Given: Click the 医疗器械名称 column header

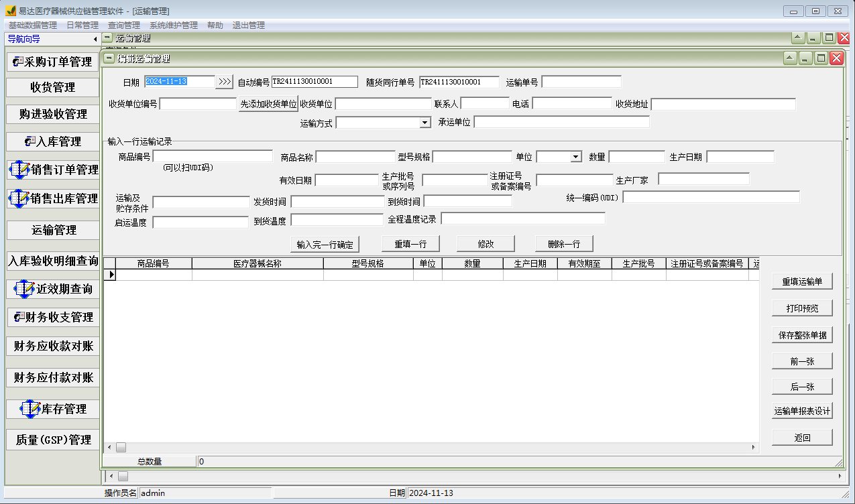Looking at the screenshot, I should click(258, 263).
